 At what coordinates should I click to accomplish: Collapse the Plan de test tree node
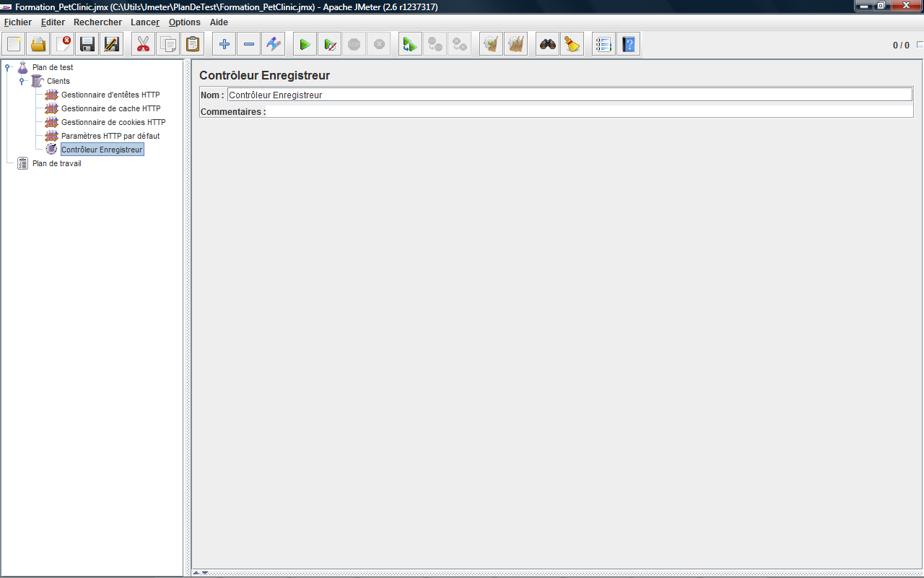click(7, 67)
